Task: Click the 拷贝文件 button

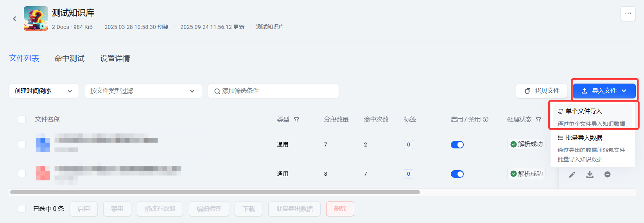Action: click(542, 91)
